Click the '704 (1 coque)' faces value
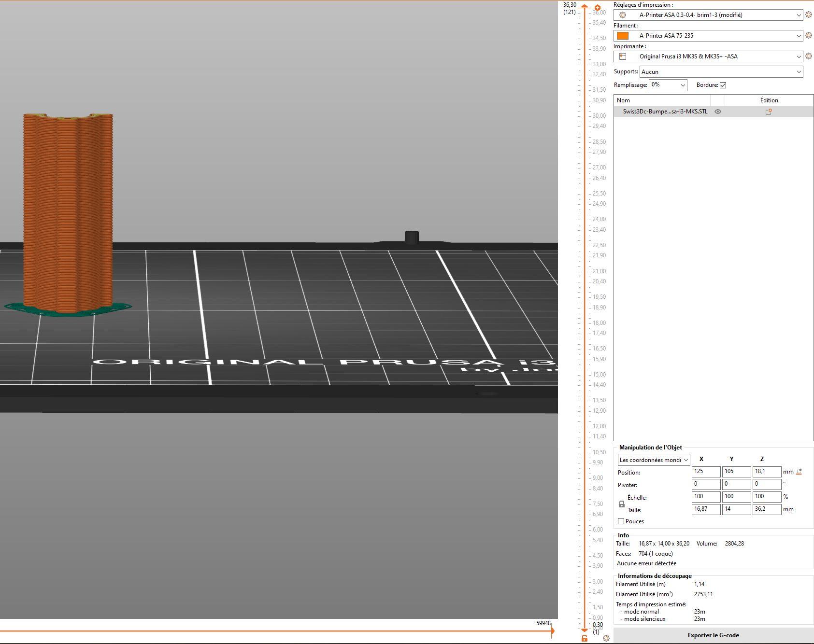The width and height of the screenshot is (814, 644). pos(656,554)
